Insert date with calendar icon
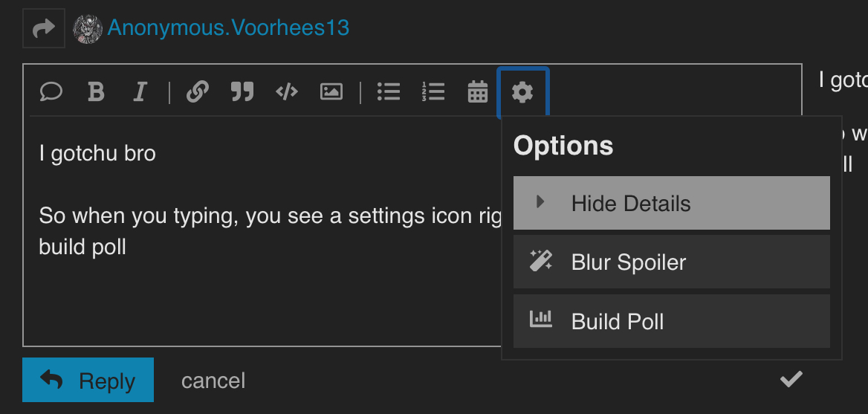This screenshot has height=414, width=868. 478,92
